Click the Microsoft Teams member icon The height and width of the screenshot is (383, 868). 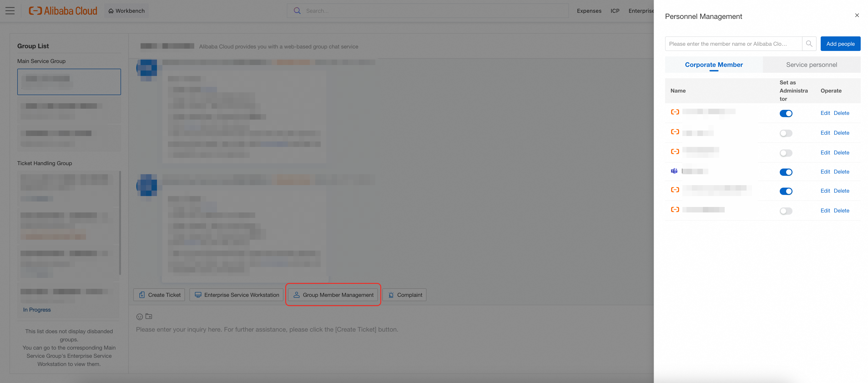pos(674,171)
